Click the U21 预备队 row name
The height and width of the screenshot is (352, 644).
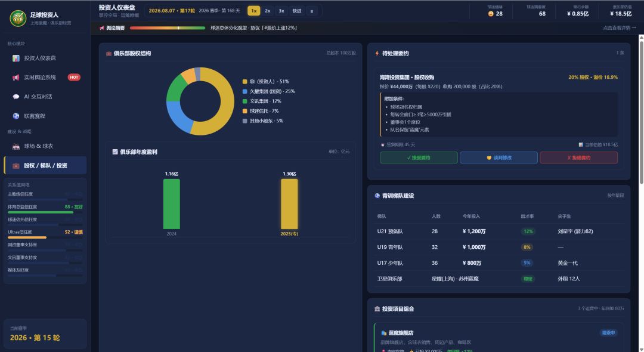click(390, 231)
